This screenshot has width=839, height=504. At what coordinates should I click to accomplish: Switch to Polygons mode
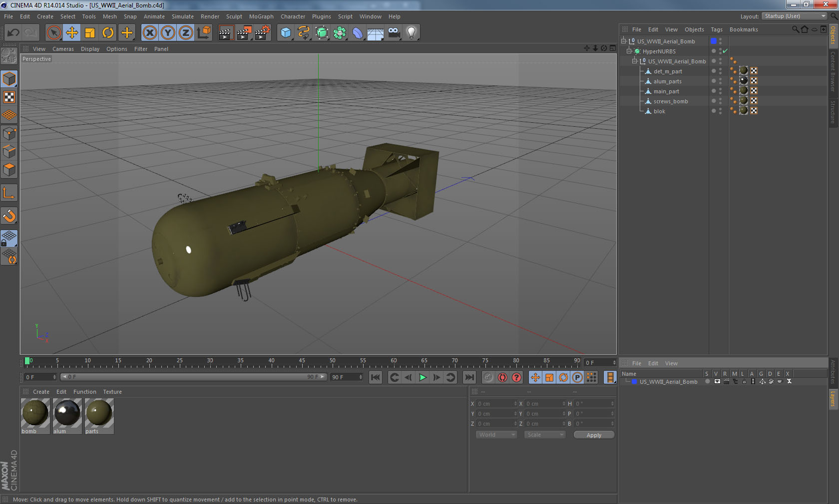(9, 170)
